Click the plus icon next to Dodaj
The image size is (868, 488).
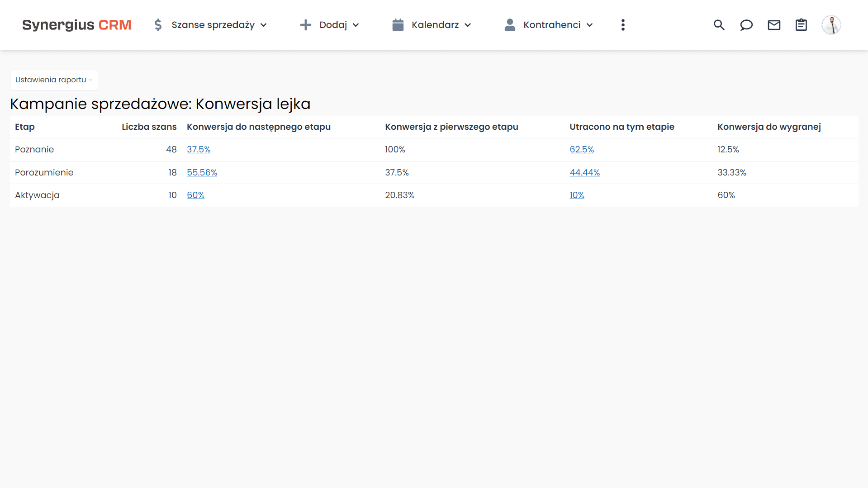pos(306,25)
